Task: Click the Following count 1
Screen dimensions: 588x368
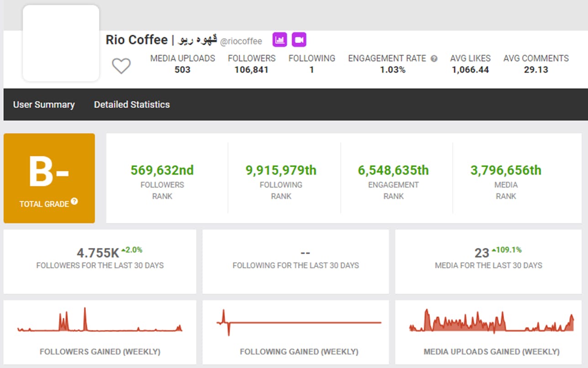Action: click(312, 70)
